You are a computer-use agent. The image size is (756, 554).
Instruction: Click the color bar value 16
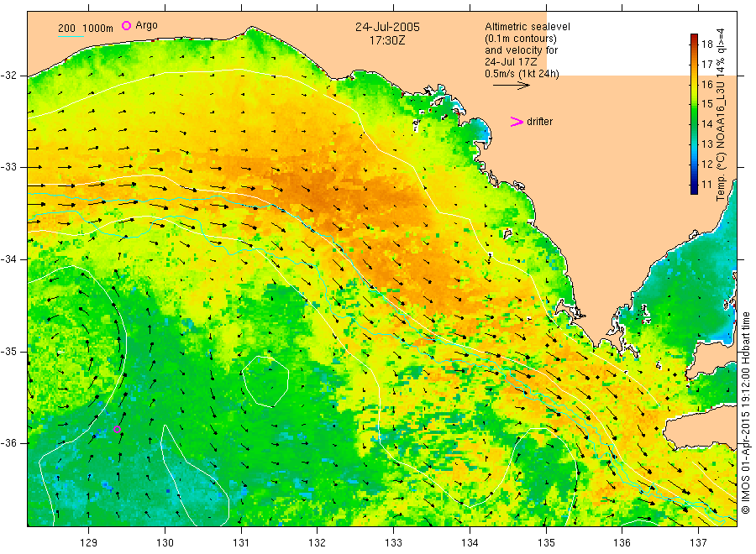[706, 84]
